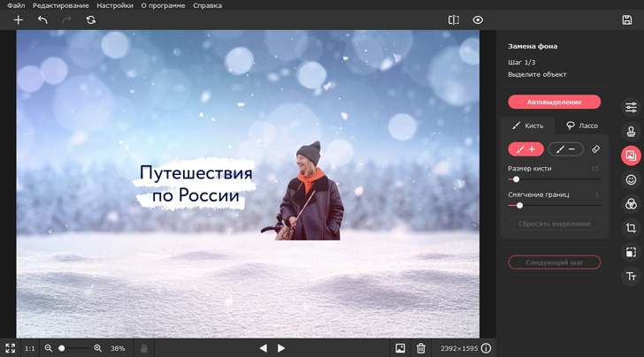The image size is (644, 357).
Task: Toggle the original preview eye icon
Action: [x=478, y=19]
